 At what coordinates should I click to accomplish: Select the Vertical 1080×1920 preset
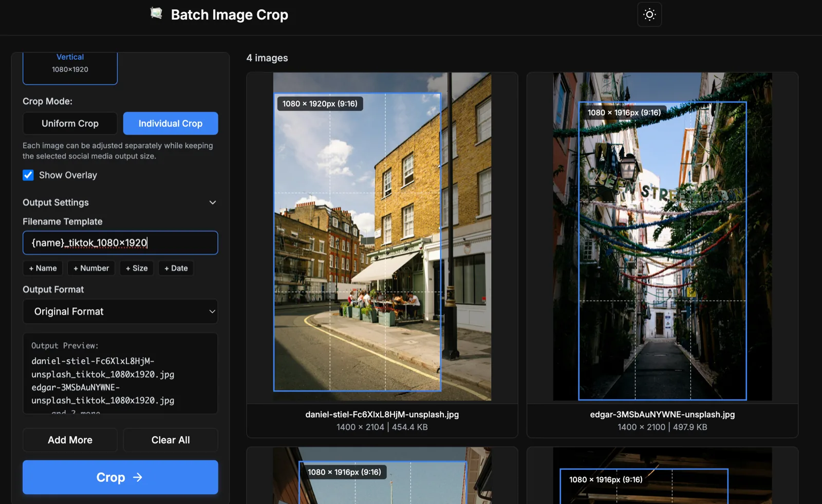pos(70,67)
